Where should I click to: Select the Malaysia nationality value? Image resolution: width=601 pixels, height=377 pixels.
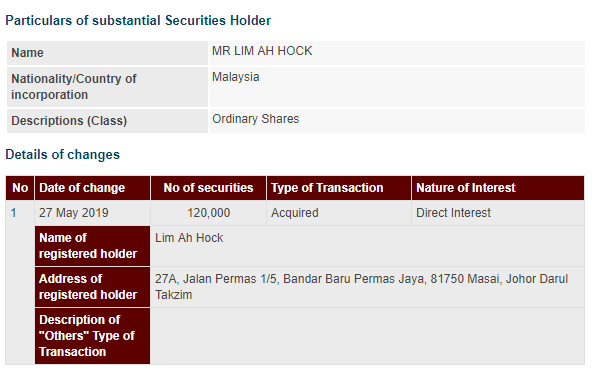click(236, 77)
